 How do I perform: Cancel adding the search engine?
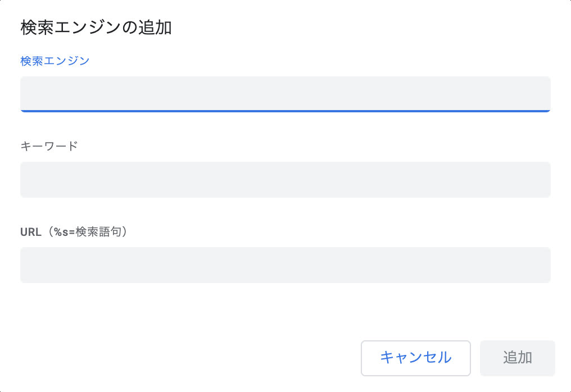pyautogui.click(x=415, y=358)
